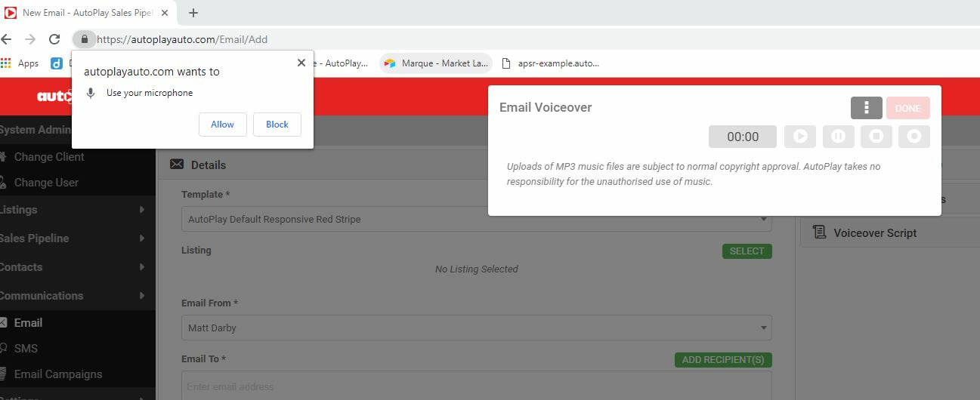The width and height of the screenshot is (980, 400).
Task: Block microphone access for autoplayauto.com
Action: [277, 125]
